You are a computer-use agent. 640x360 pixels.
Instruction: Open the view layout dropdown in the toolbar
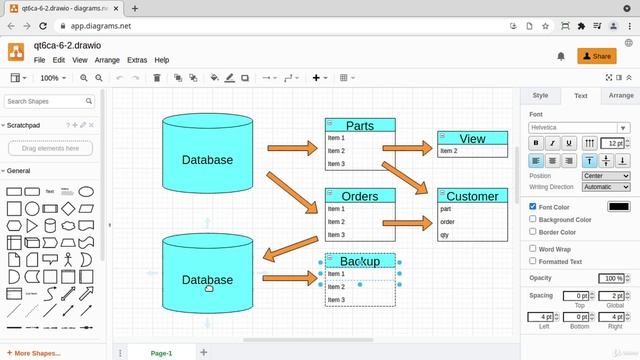(x=18, y=78)
